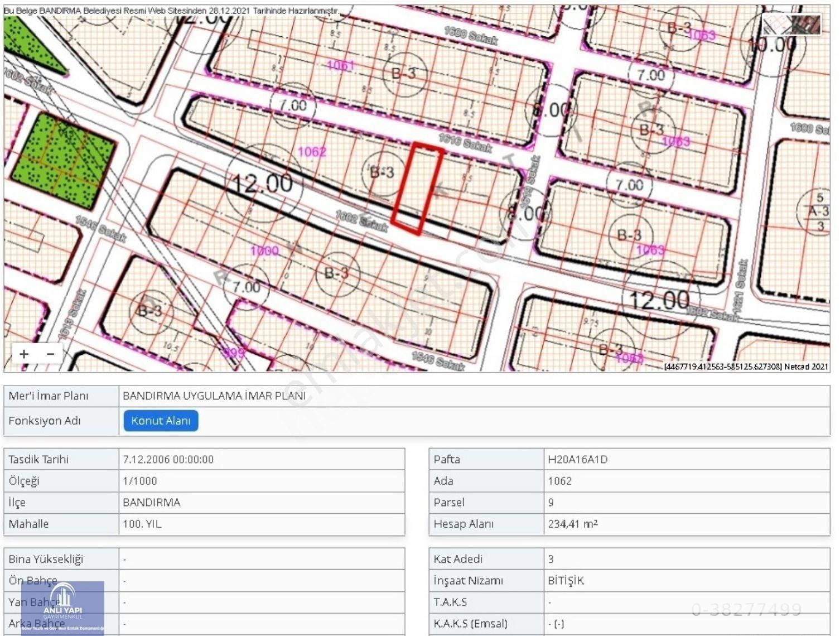Image resolution: width=840 pixels, height=636 pixels.
Task: Select the red outlined parcel on map
Action: click(418, 189)
